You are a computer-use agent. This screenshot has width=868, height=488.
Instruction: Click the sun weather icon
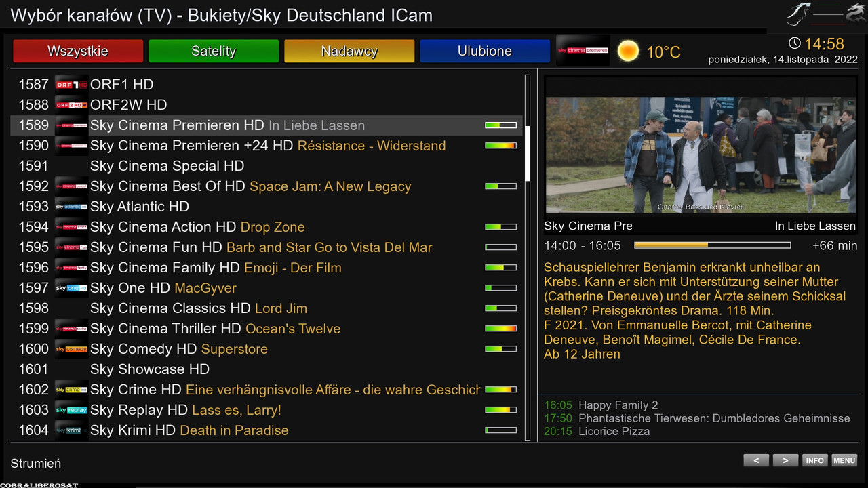(628, 51)
